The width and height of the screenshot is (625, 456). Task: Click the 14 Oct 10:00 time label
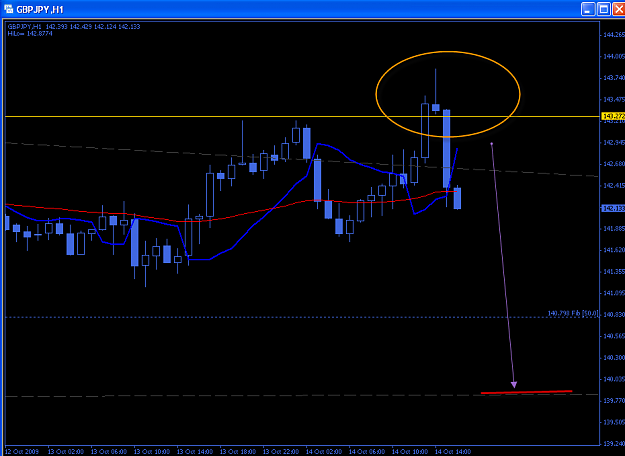click(410, 452)
